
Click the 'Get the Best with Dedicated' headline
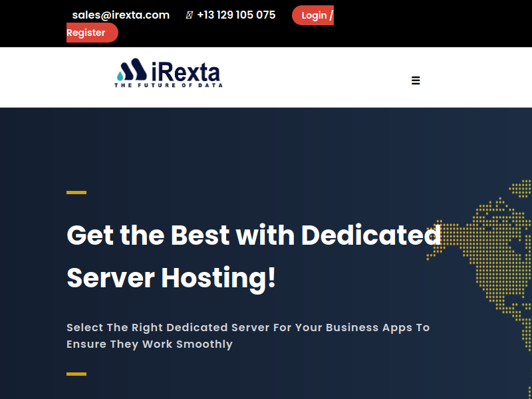click(253, 235)
